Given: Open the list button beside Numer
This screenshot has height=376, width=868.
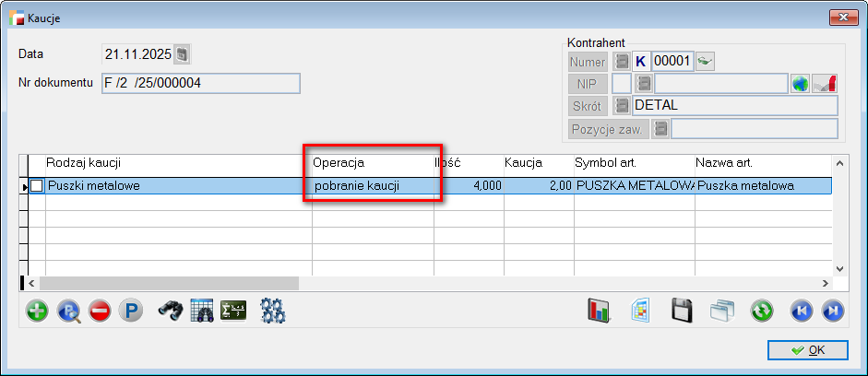Looking at the screenshot, I should pos(622,62).
